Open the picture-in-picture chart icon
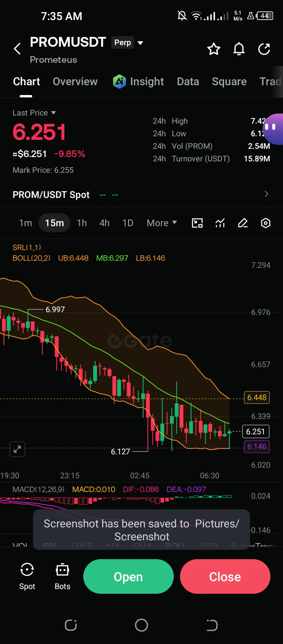The height and width of the screenshot is (644, 283). pos(197,223)
